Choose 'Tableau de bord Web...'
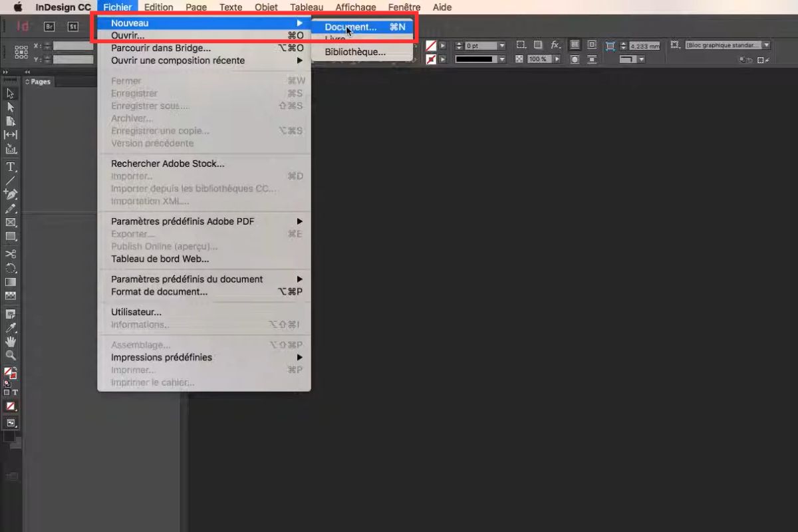 click(x=204, y=259)
